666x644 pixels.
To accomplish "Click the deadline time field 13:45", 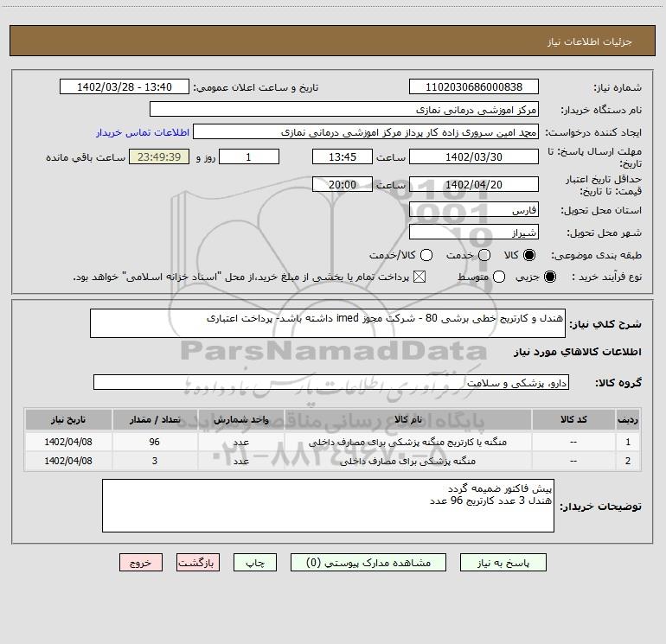I will 343,156.
